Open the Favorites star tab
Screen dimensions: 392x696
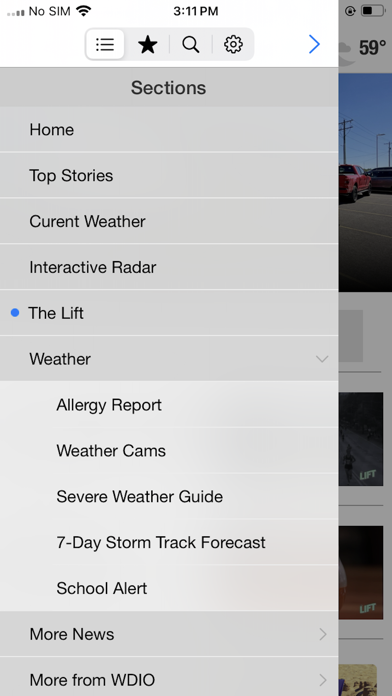click(147, 44)
